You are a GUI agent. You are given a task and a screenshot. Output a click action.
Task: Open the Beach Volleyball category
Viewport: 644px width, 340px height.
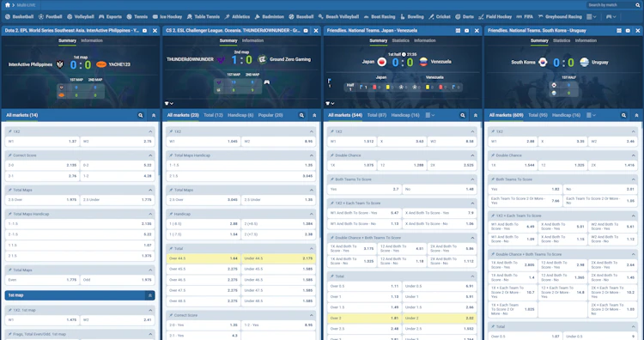[x=338, y=17]
